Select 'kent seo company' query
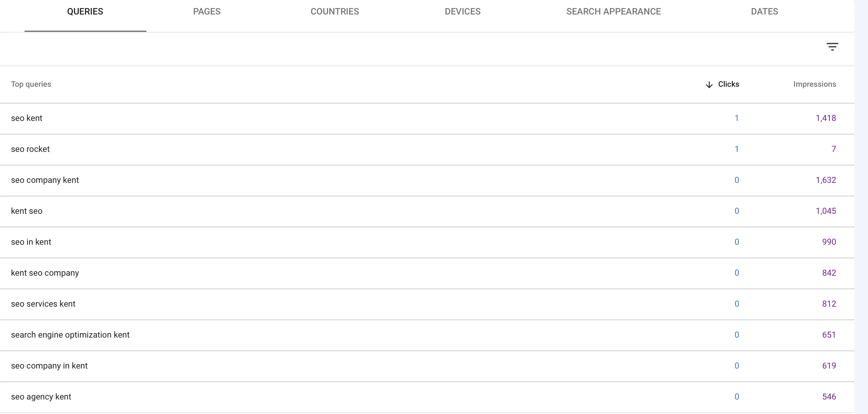 click(x=427, y=273)
